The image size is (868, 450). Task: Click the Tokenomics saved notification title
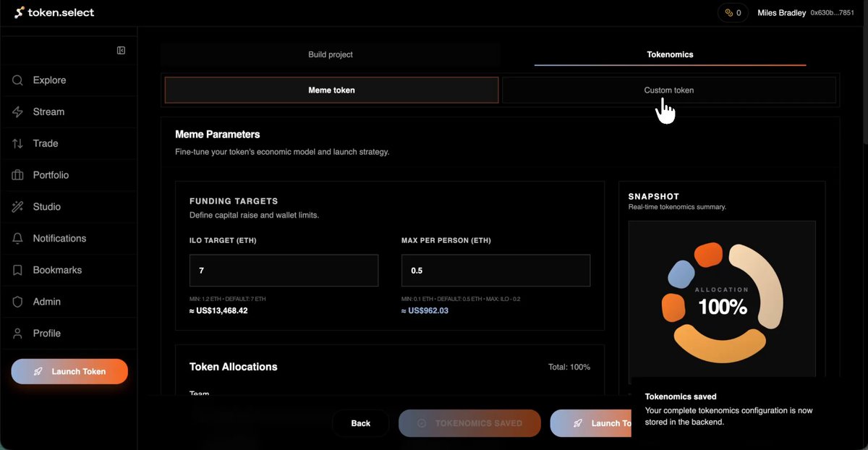click(681, 396)
